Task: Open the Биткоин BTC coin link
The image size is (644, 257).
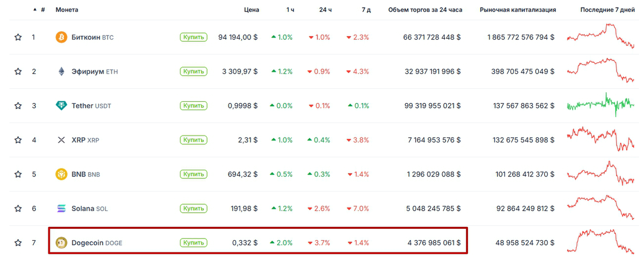Action: [x=93, y=37]
